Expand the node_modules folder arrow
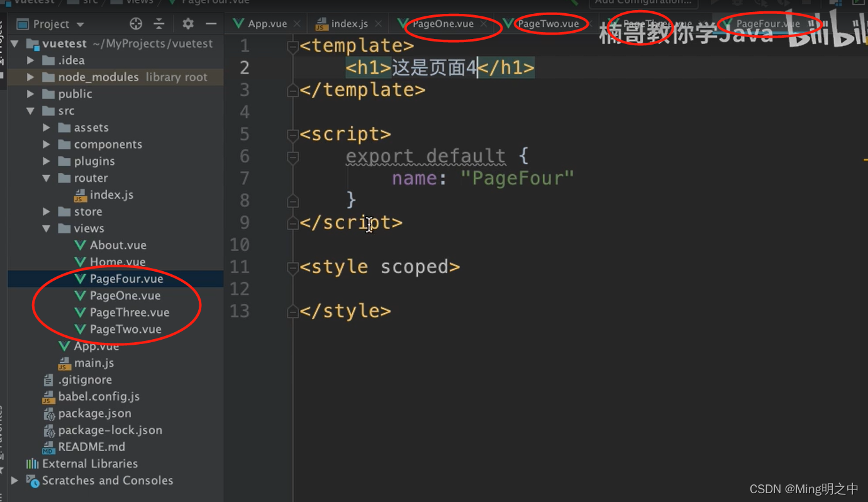This screenshot has width=868, height=502. 30,77
